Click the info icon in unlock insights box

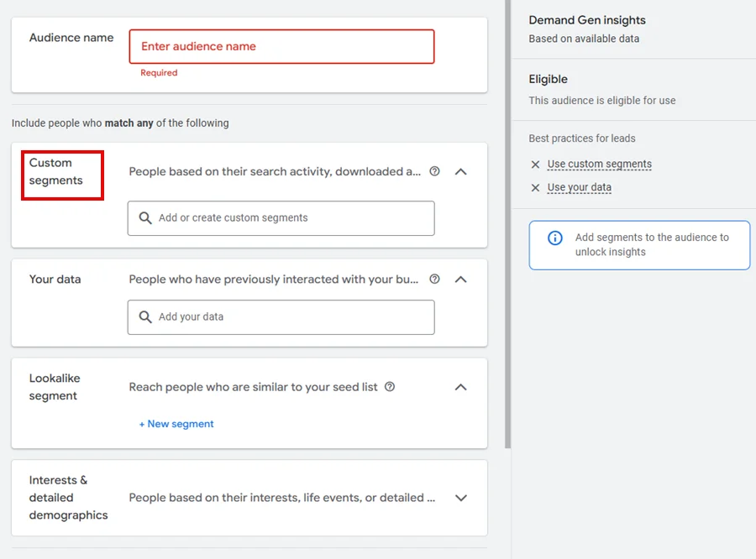pos(554,238)
